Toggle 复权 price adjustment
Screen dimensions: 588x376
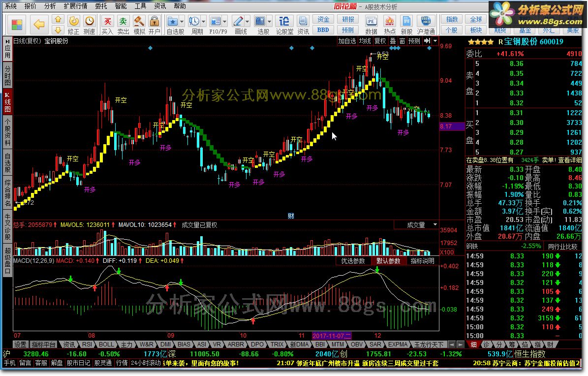click(x=380, y=41)
